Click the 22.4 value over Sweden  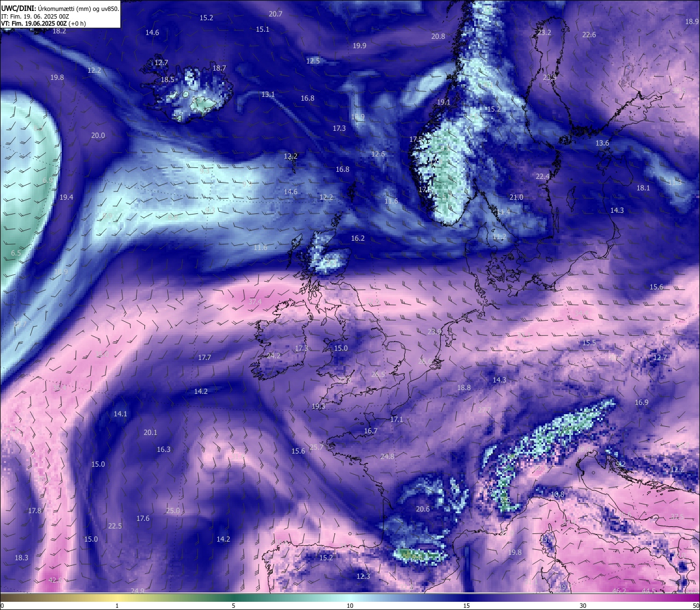click(542, 177)
